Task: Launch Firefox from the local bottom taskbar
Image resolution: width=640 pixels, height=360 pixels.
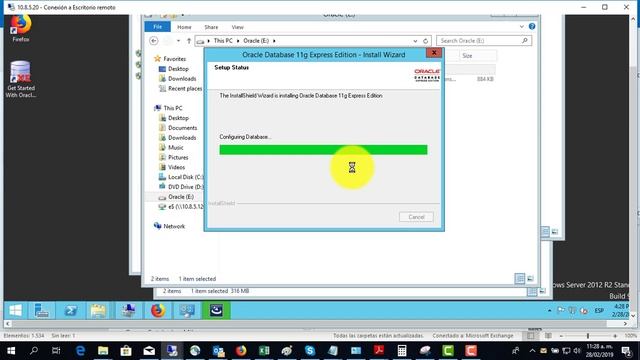Action: pos(241,351)
